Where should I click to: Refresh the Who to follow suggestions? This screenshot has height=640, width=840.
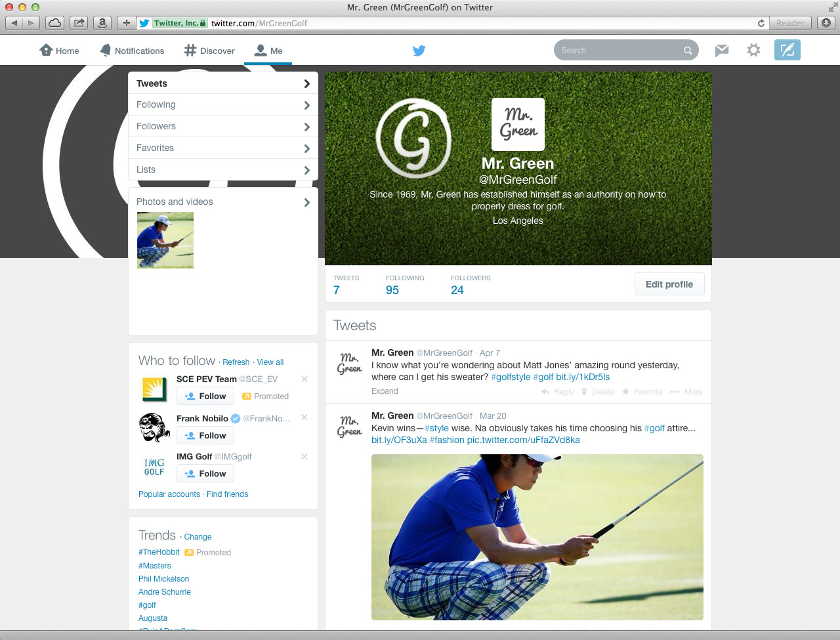tap(236, 362)
